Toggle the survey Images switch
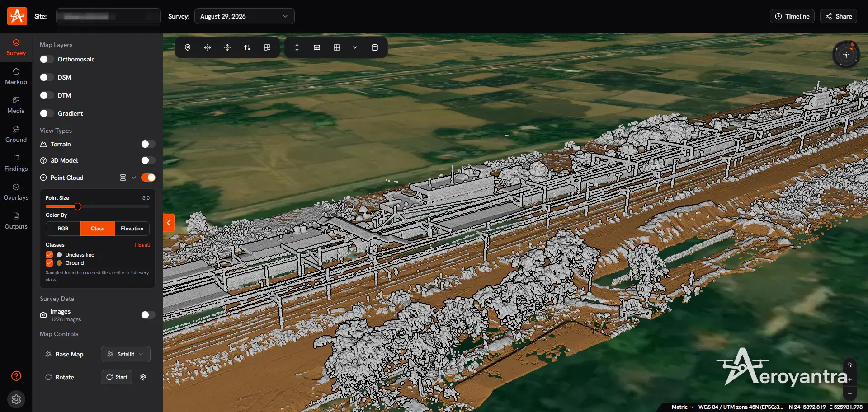 coord(148,315)
